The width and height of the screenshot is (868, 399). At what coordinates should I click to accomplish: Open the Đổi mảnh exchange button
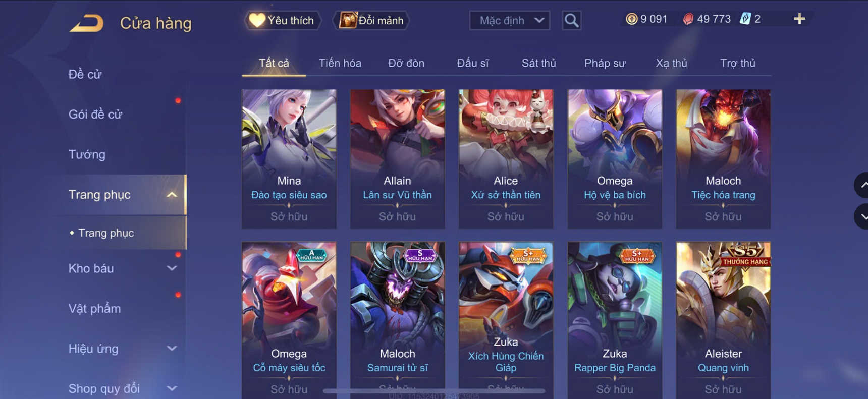pyautogui.click(x=371, y=21)
